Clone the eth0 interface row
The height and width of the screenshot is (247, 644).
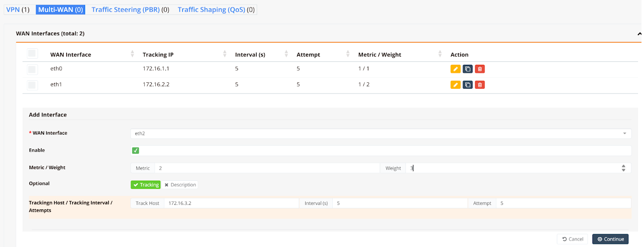pyautogui.click(x=467, y=69)
